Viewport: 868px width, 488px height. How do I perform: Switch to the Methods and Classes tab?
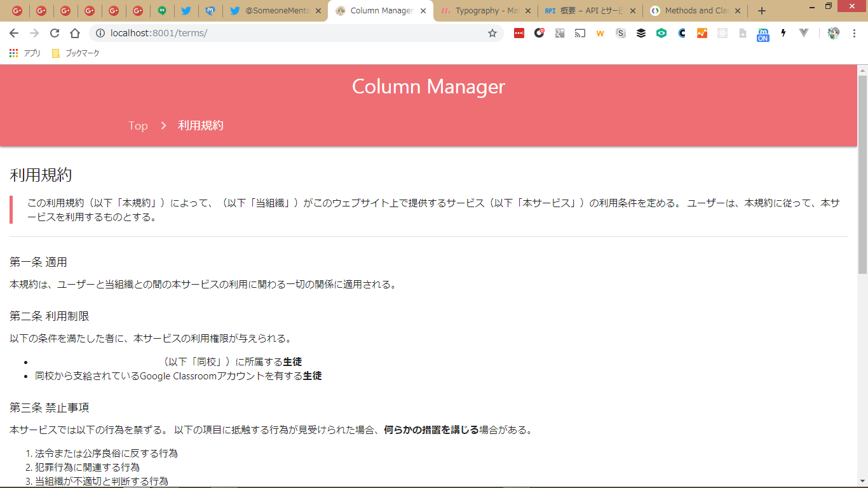pos(696,11)
